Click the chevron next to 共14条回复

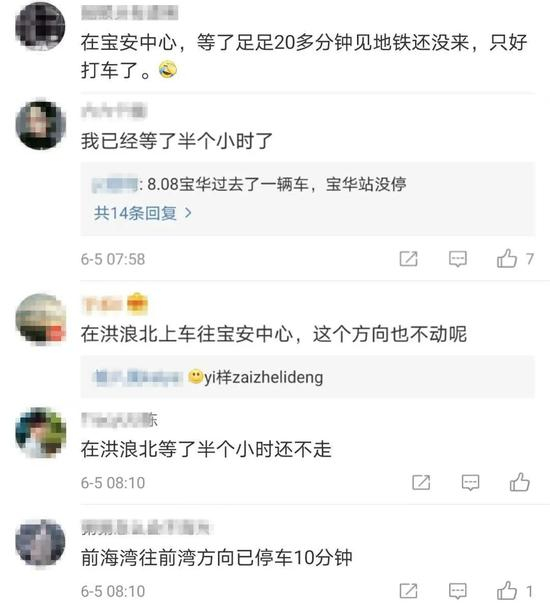(188, 213)
